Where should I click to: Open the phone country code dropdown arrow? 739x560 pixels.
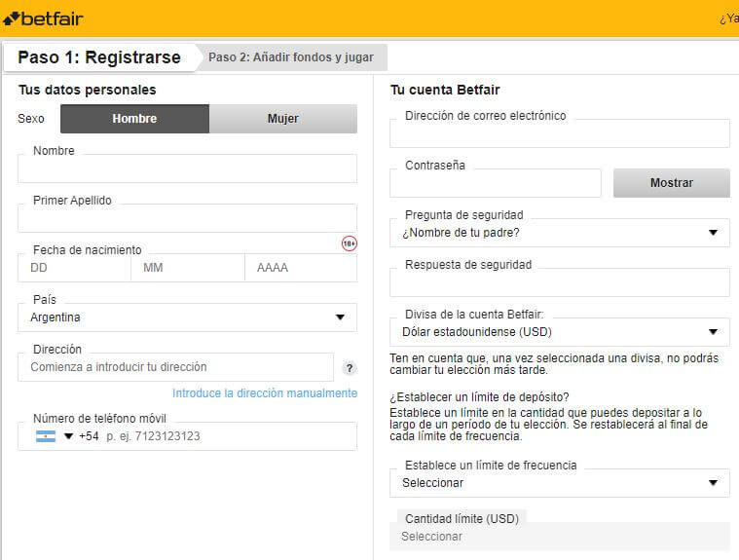click(x=68, y=436)
